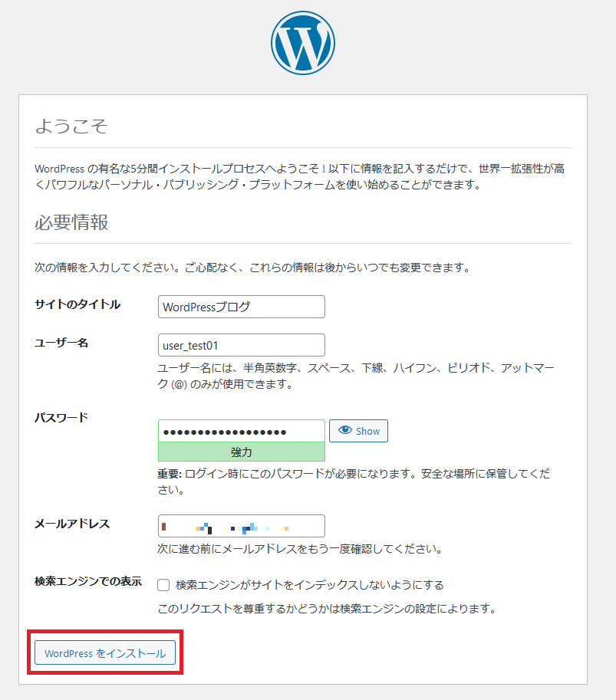Click the 検索エンジンでの表示 label

pyautogui.click(x=88, y=581)
